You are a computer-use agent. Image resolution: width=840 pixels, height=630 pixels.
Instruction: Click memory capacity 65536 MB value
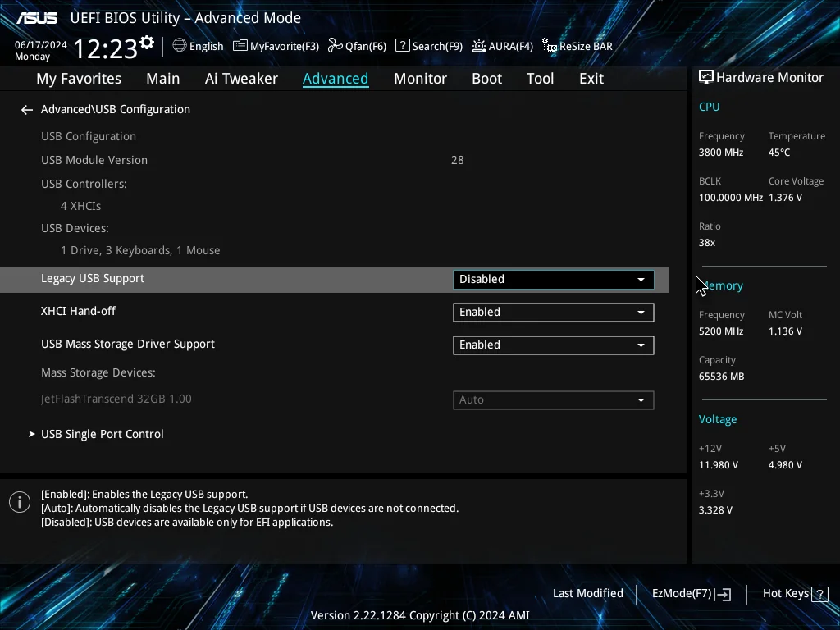(721, 377)
